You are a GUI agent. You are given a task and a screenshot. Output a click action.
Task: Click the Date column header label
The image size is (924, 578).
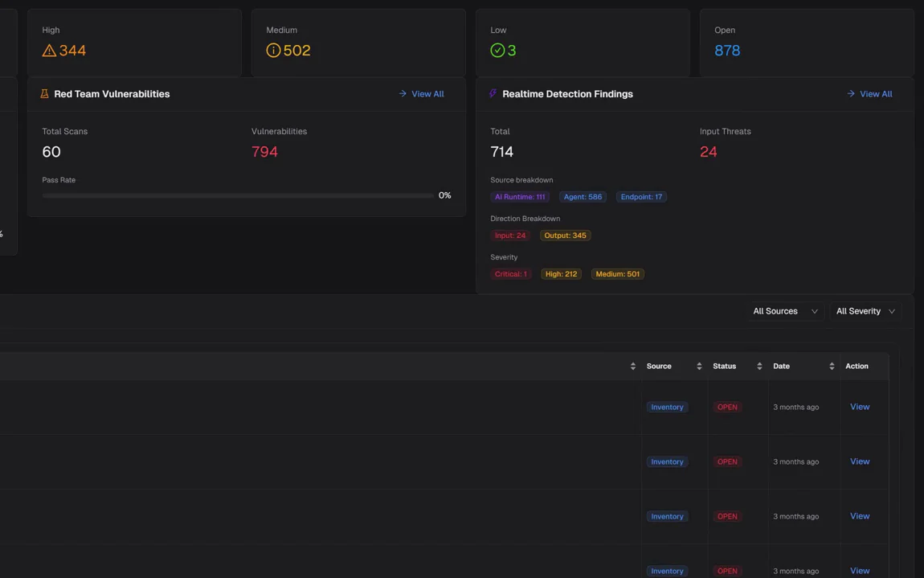click(782, 367)
